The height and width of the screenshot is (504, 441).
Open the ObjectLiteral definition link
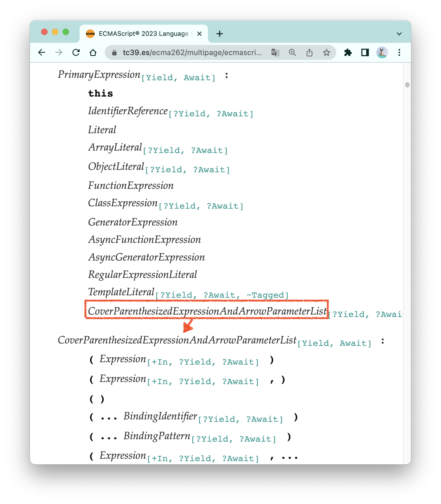[116, 167]
